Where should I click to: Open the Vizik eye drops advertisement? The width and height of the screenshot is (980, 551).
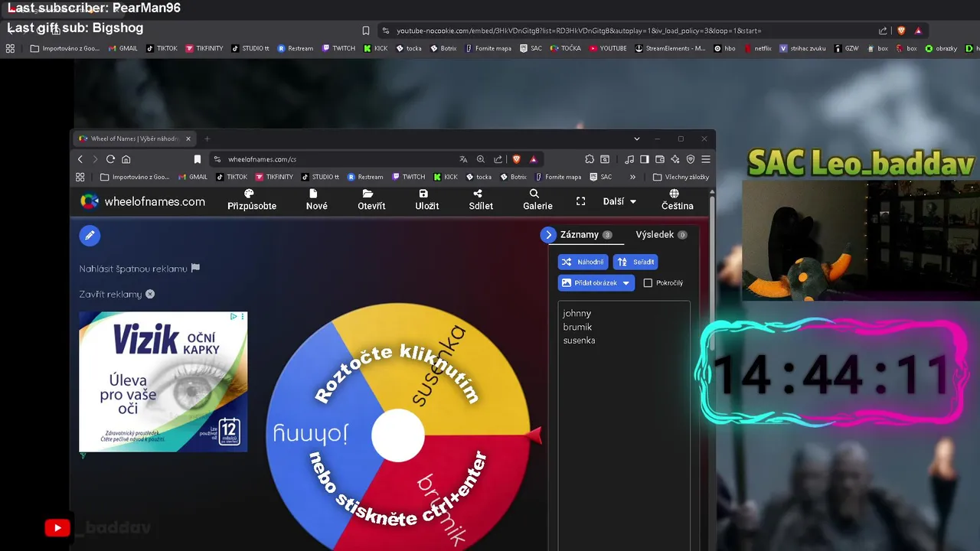point(163,381)
